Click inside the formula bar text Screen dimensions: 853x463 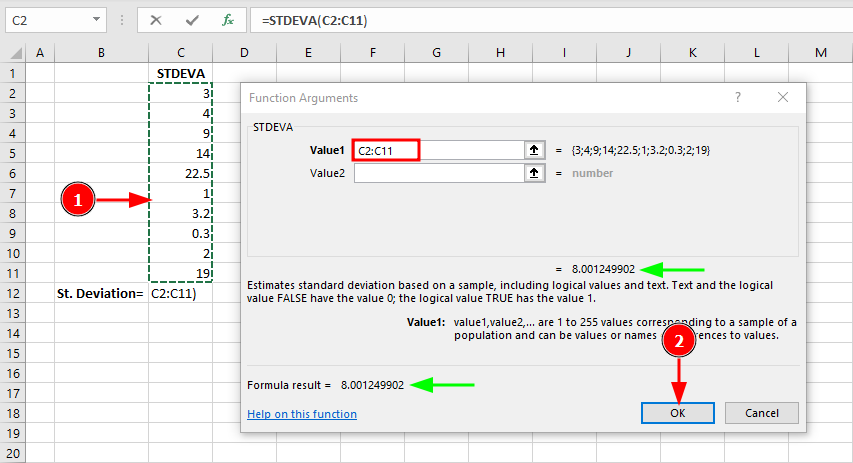(x=500, y=20)
